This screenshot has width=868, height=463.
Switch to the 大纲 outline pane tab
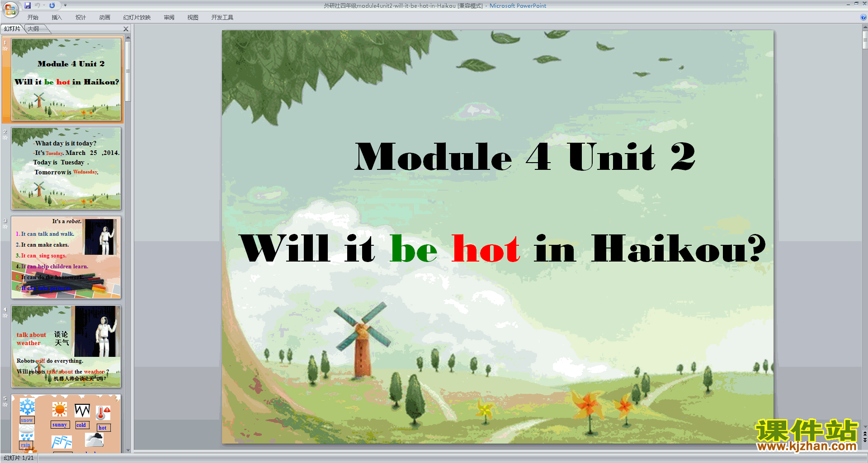coord(33,29)
